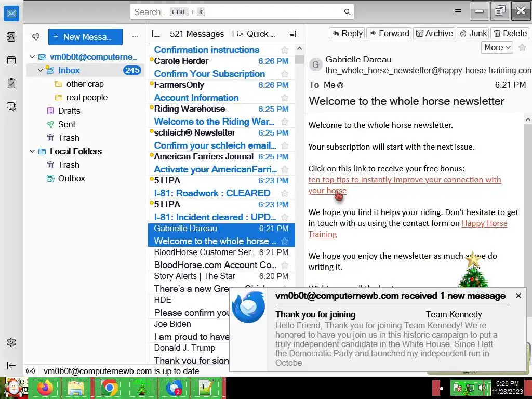Open the Tasks icon in sidebar
This screenshot has width=532, height=399.
coord(11,84)
